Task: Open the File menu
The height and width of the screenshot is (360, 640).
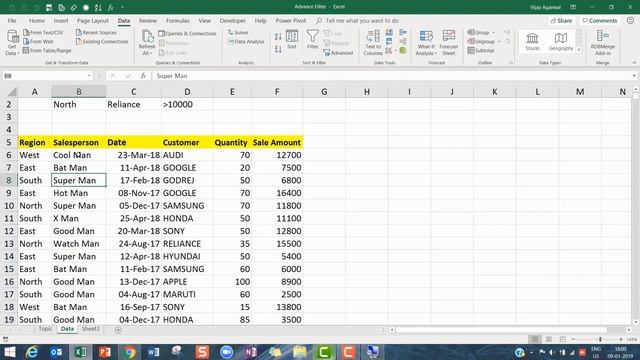Action: 12,20
